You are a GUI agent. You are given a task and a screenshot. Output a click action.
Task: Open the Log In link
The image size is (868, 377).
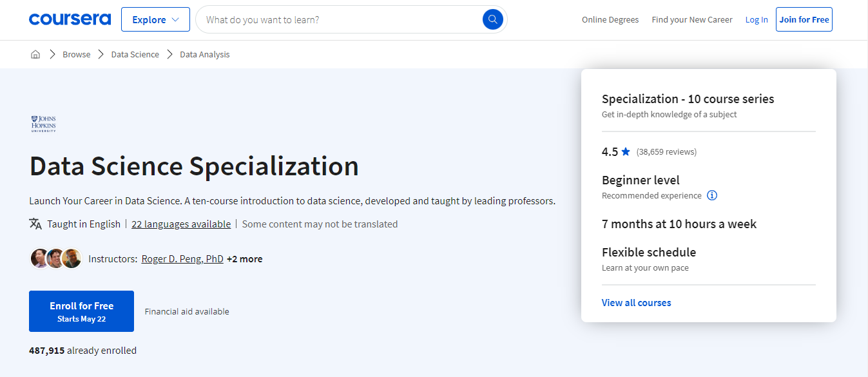[x=757, y=20]
